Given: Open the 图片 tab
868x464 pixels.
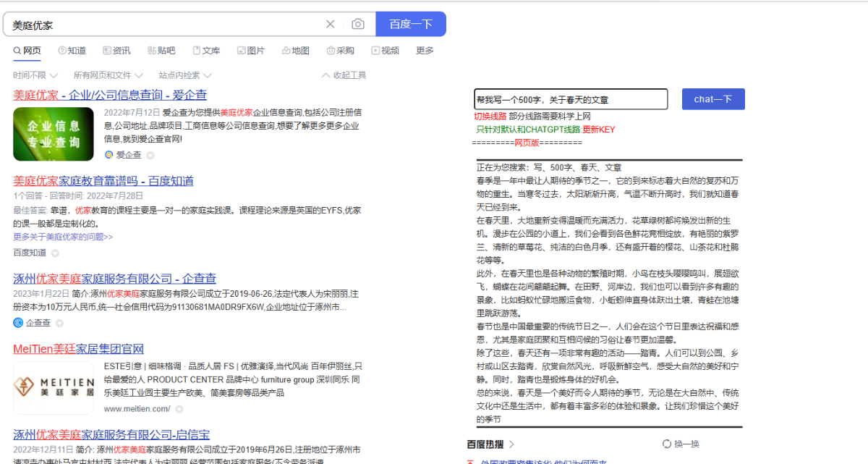Looking at the screenshot, I should pyautogui.click(x=251, y=51).
